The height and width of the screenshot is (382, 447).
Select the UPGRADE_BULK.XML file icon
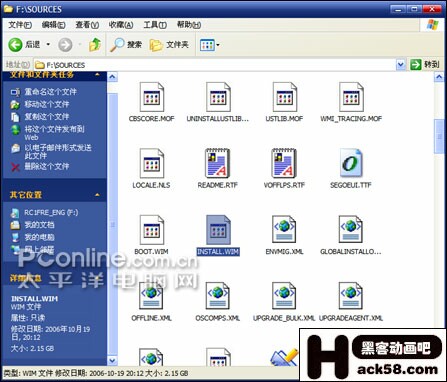(284, 296)
